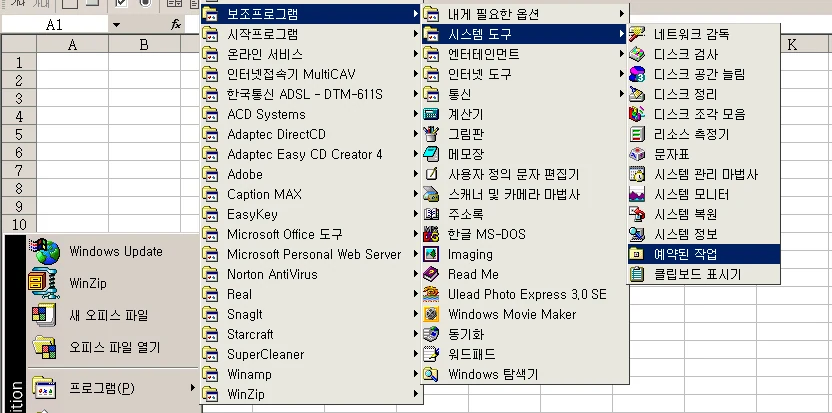832x413 pixels.
Task: Launch WinZip from Start menu top
Action: pyautogui.click(x=114, y=283)
